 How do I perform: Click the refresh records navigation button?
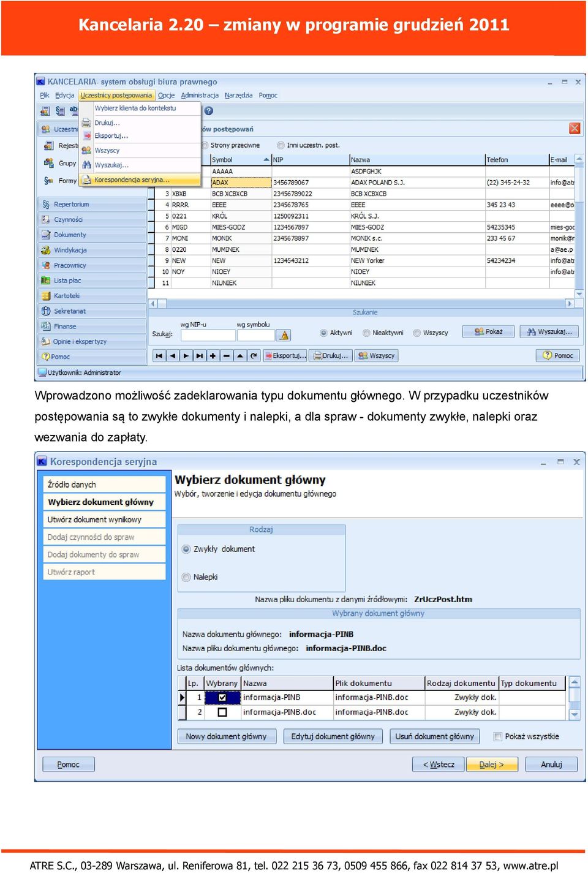pyautogui.click(x=254, y=356)
